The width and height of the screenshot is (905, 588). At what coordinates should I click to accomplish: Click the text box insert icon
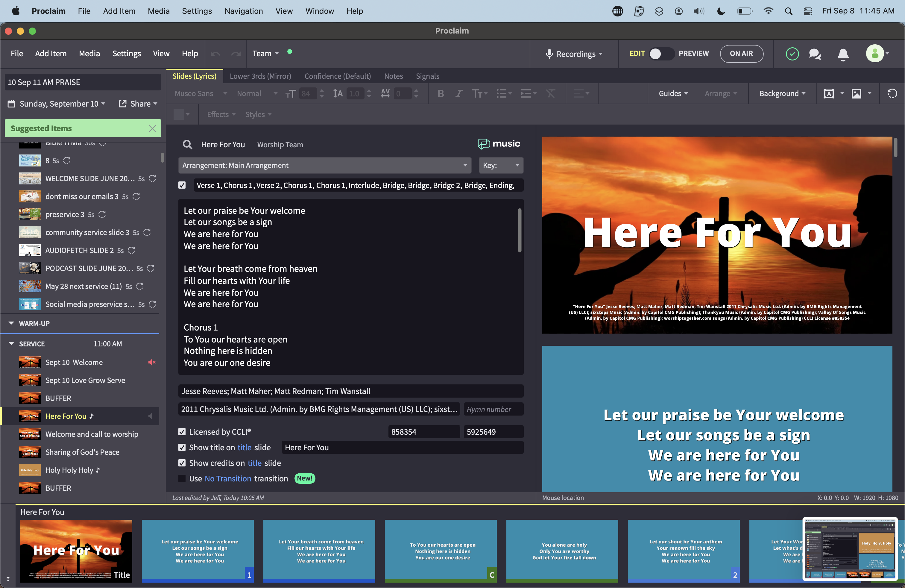coord(829,94)
